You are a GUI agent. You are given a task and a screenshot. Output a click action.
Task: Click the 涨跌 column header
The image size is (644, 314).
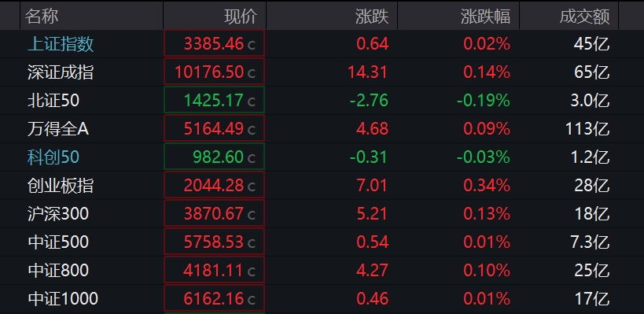tap(372, 17)
